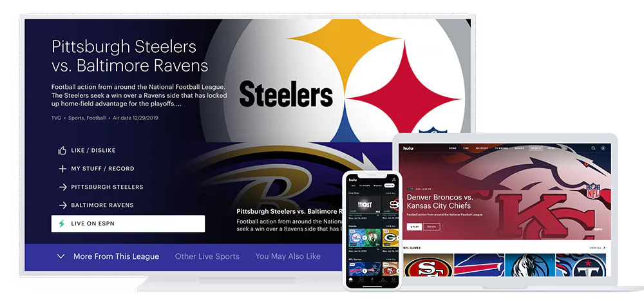Switch to You May Also Like tab
This screenshot has height=302, width=644.
pos(288,256)
